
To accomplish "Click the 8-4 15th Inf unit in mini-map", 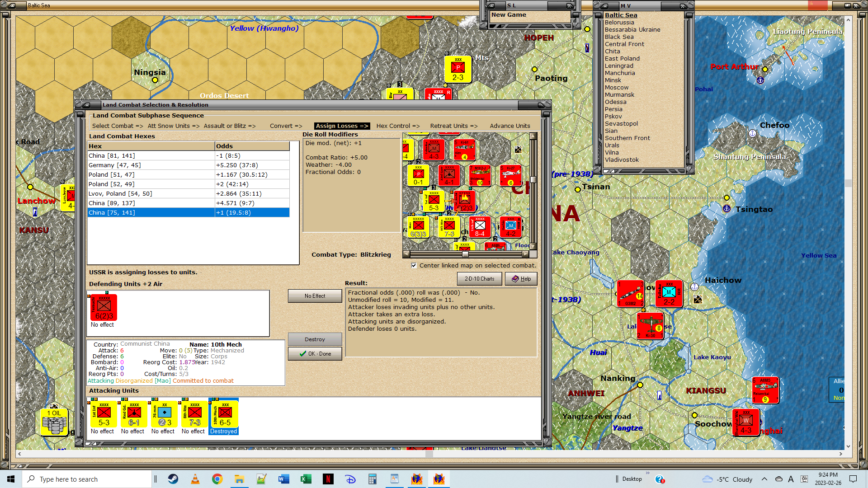I will tap(480, 227).
